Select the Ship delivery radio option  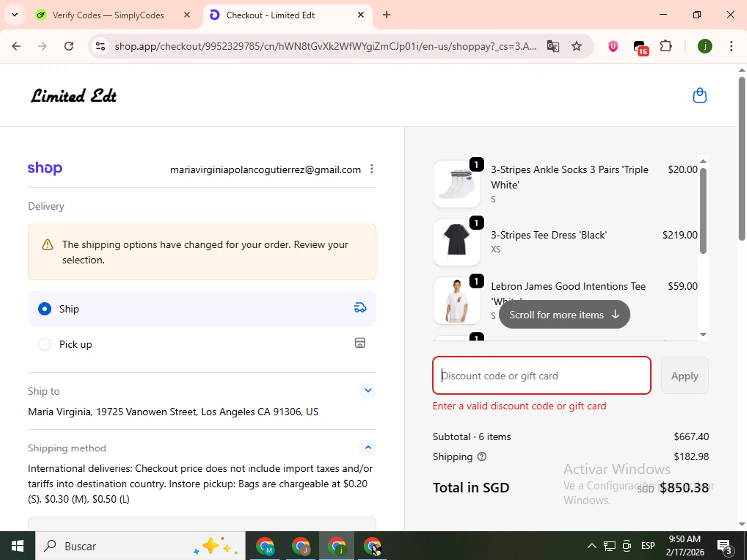click(x=45, y=309)
